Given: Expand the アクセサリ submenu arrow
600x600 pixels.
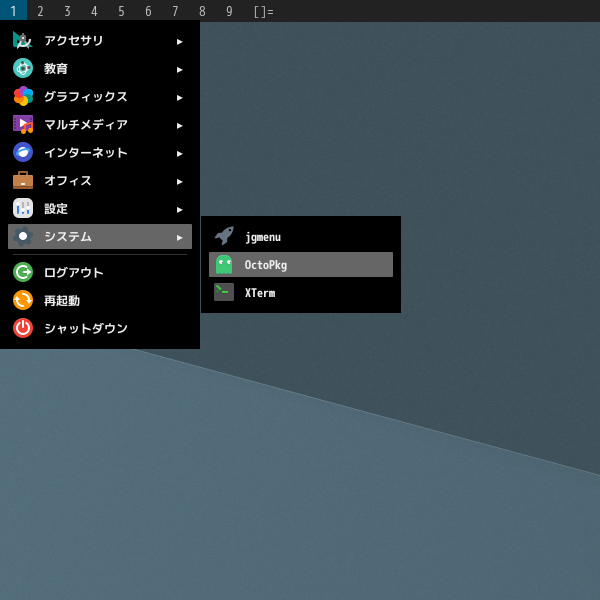Looking at the screenshot, I should tap(179, 41).
